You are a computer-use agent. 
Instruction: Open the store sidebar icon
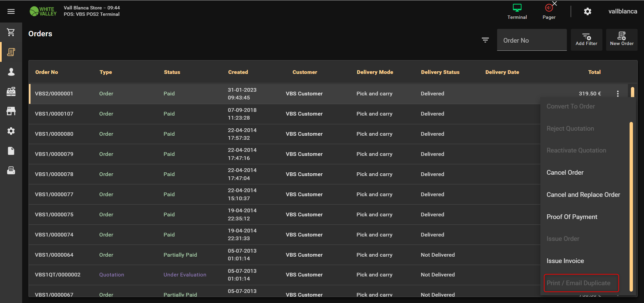pyautogui.click(x=11, y=111)
